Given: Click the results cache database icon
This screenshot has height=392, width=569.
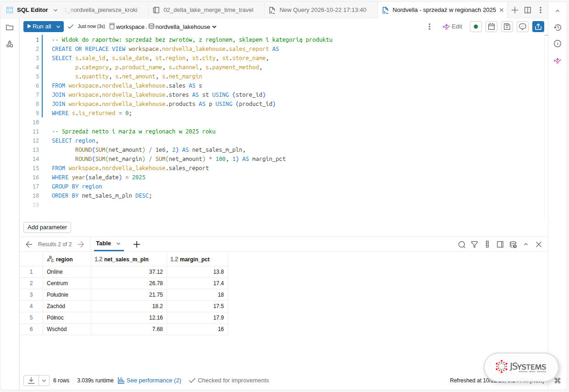Looking at the screenshot, I should tap(513, 244).
